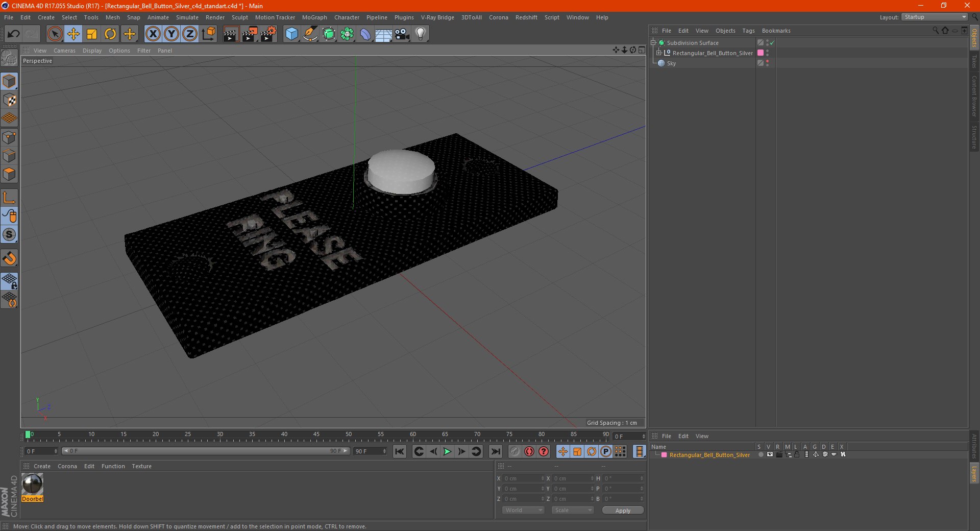Select the Rotate tool
980x531 pixels.
pyautogui.click(x=110, y=34)
